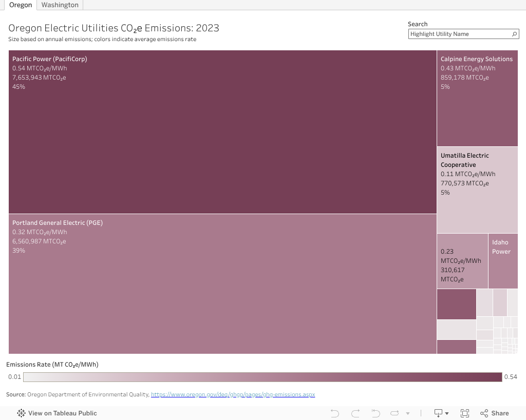Click the View on Tableau Public link
526x420 pixels.
click(x=62, y=413)
